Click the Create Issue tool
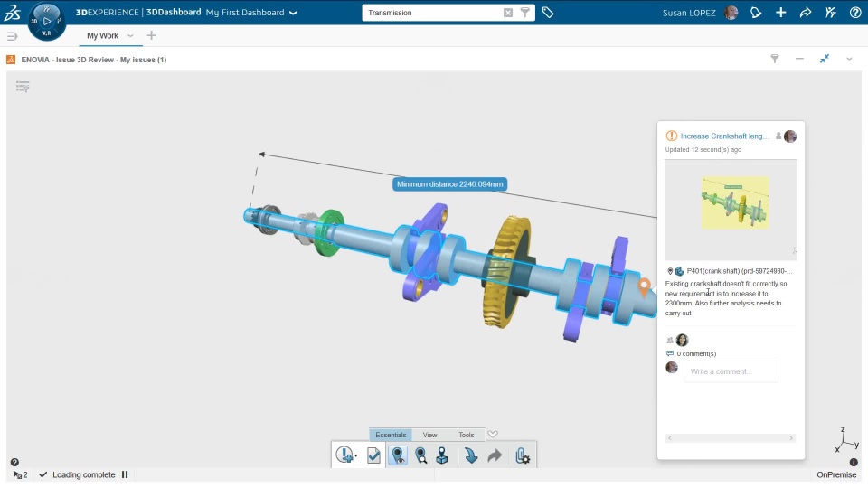Image resolution: width=868 pixels, height=488 pixels. (x=344, y=455)
